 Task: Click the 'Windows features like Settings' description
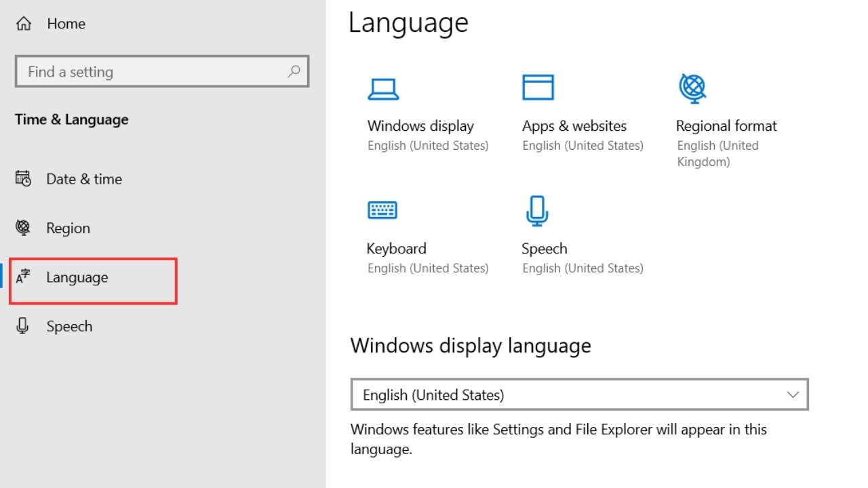559,439
